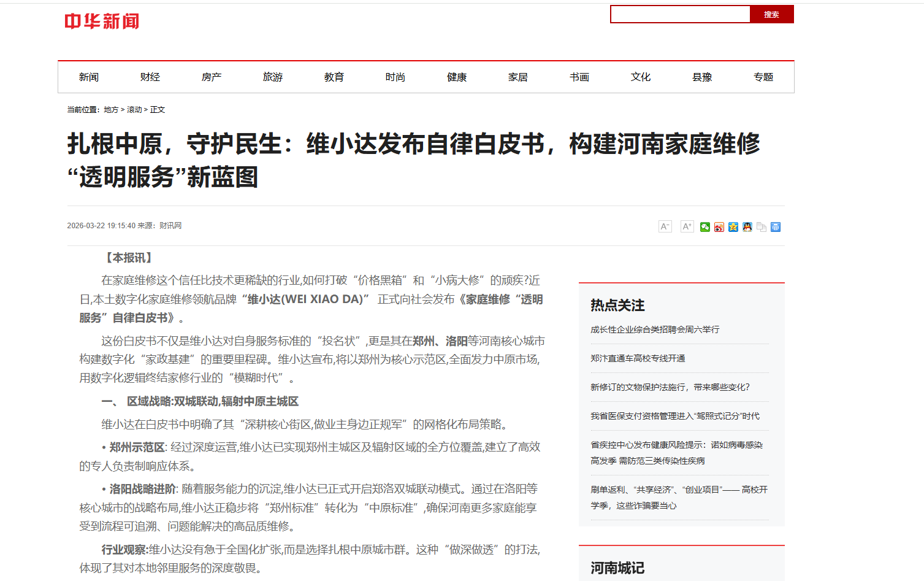Increase the article font size (A+)
The image size is (924, 581).
(x=687, y=226)
